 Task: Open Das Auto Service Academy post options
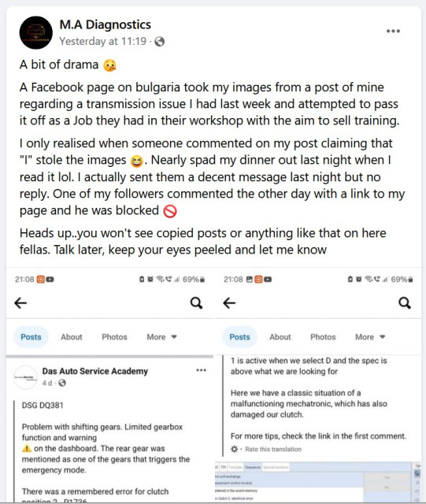coord(202,370)
